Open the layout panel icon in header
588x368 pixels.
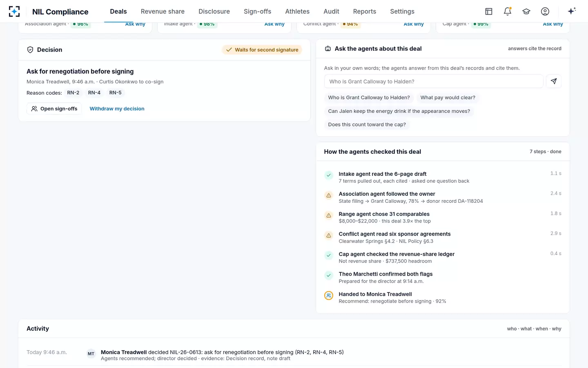pyautogui.click(x=489, y=11)
